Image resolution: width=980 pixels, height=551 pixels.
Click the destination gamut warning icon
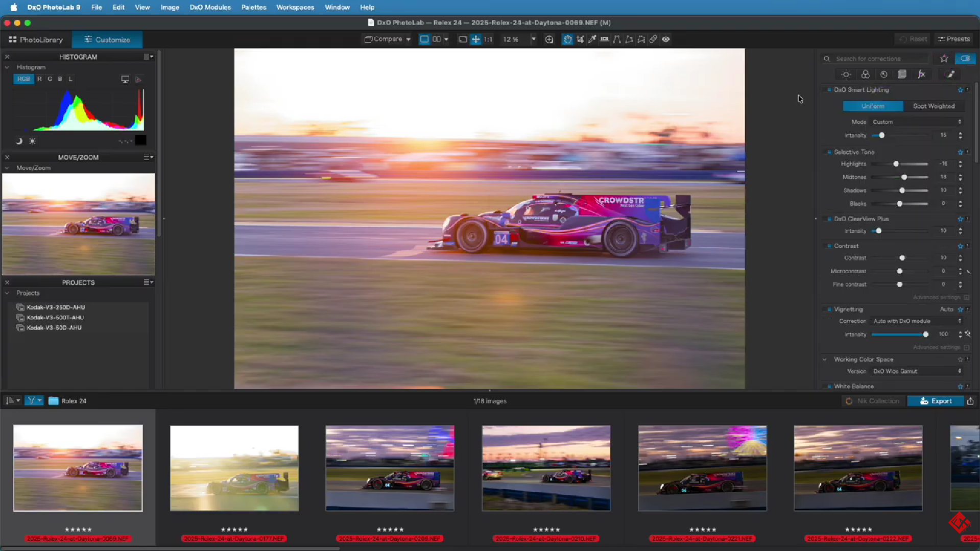(x=138, y=79)
